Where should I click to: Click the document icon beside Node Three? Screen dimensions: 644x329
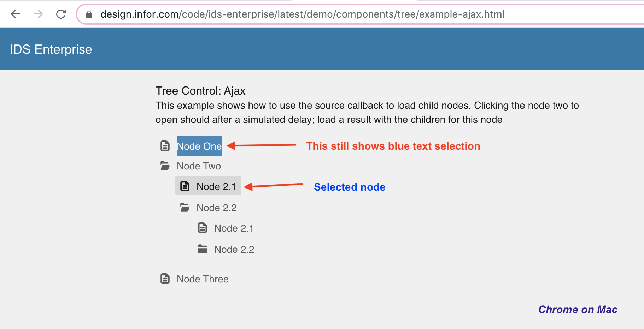(x=165, y=279)
